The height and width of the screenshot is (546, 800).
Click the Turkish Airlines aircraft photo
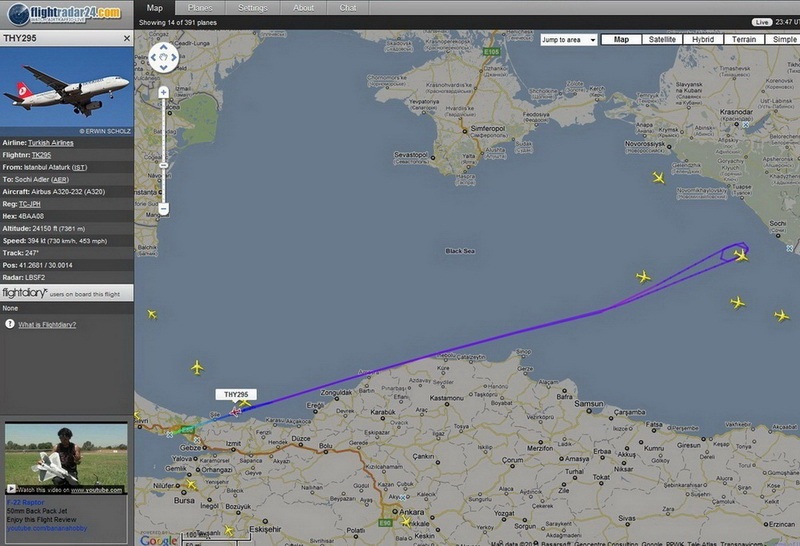point(67,91)
